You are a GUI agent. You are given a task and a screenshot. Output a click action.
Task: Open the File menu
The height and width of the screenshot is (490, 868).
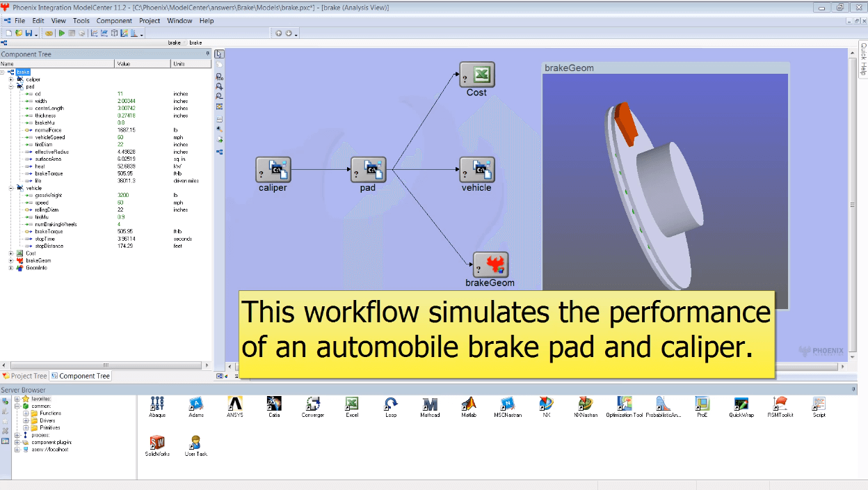tap(19, 21)
